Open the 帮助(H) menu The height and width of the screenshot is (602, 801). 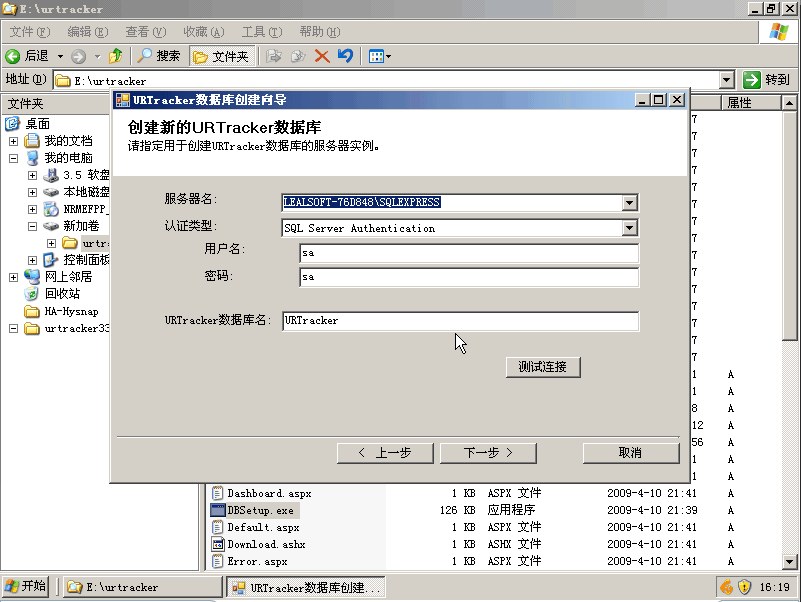point(320,32)
